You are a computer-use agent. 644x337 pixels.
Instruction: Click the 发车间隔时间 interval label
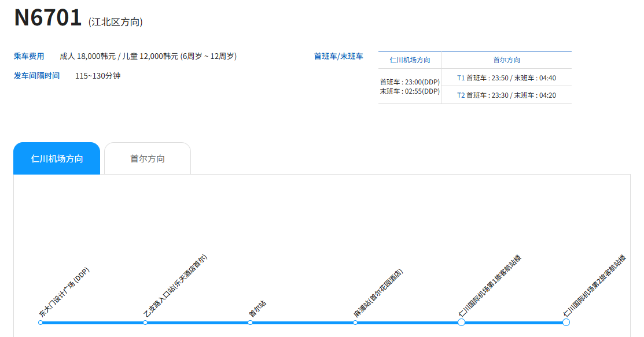click(36, 76)
